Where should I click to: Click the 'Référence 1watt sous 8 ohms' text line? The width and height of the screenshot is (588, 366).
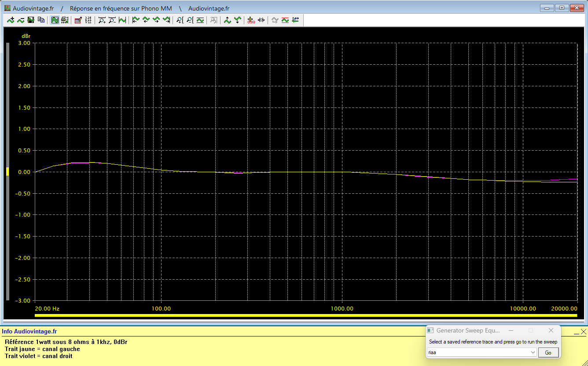tap(66, 342)
